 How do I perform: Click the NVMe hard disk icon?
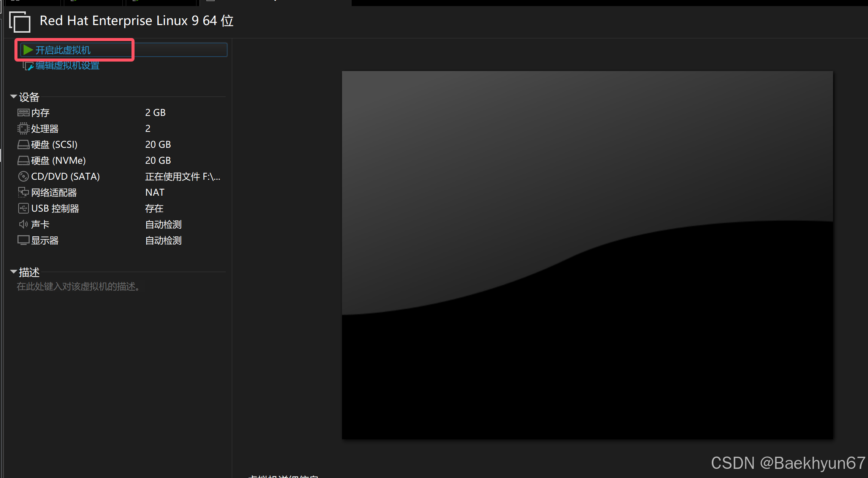click(x=23, y=160)
